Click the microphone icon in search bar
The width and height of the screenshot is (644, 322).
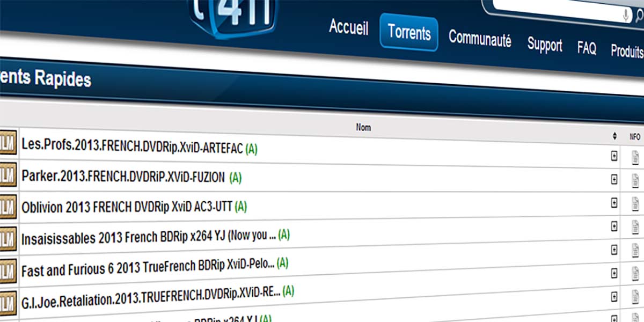pos(626,16)
